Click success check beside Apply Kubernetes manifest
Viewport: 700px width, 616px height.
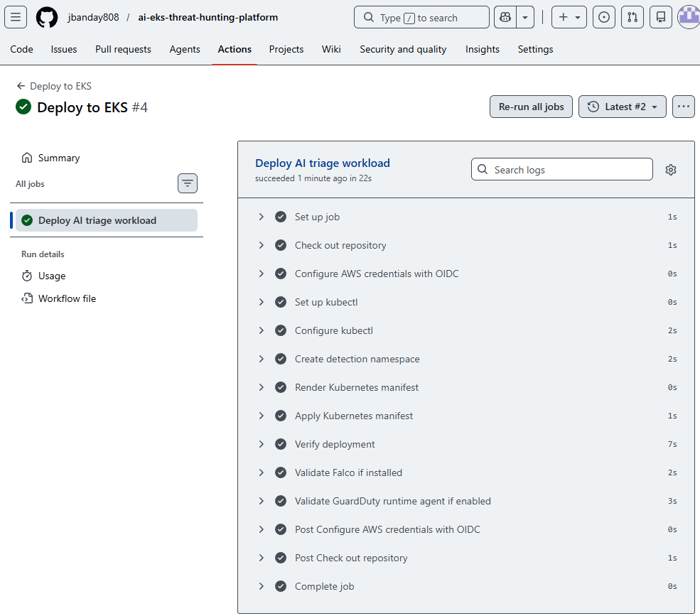click(281, 416)
